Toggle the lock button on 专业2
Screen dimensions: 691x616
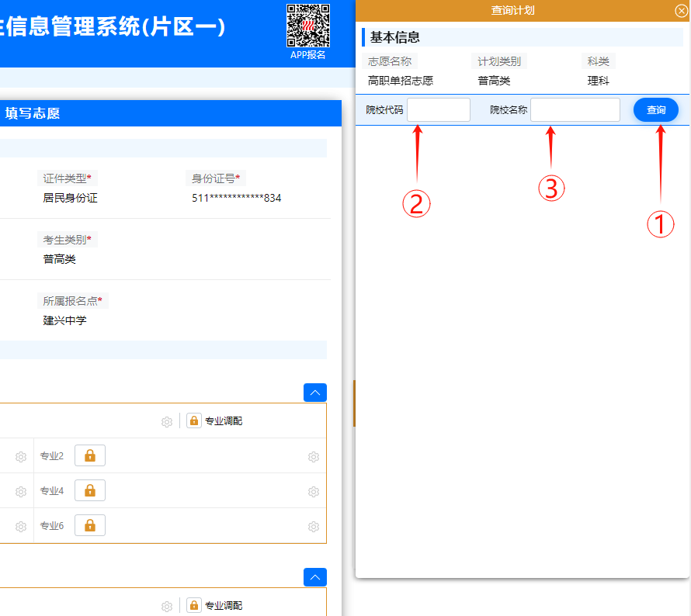point(89,455)
